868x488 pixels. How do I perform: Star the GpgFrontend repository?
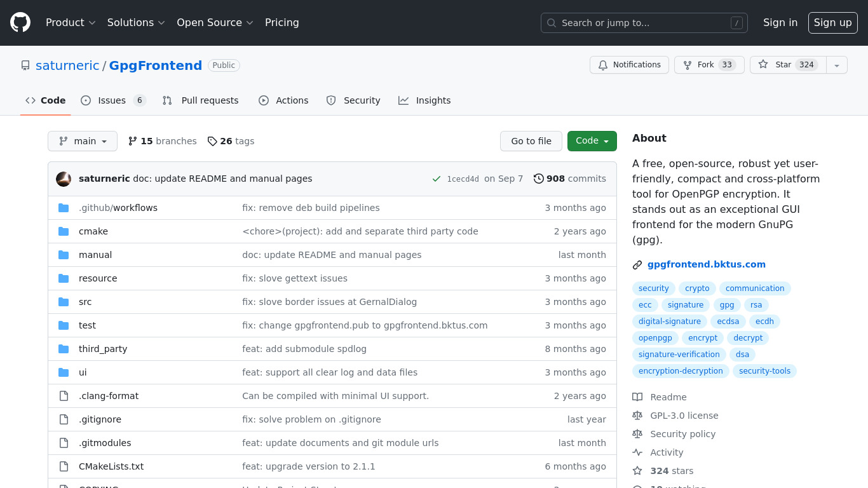coord(787,65)
